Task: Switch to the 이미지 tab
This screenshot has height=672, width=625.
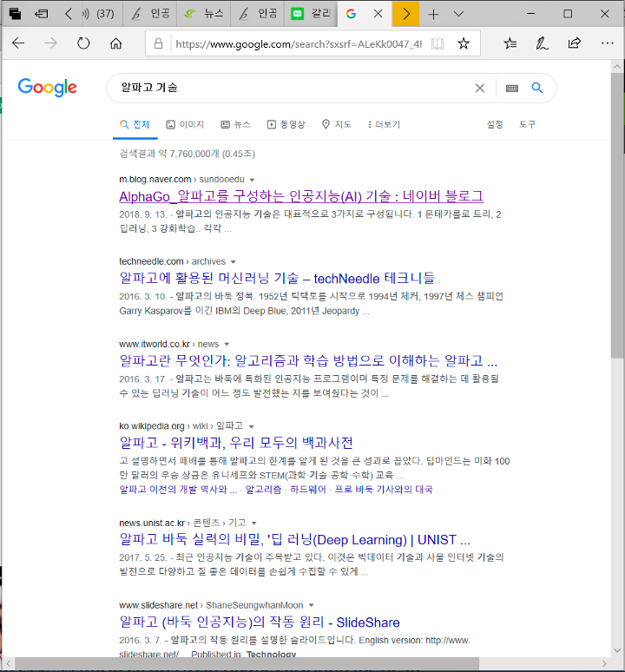Action: click(185, 124)
